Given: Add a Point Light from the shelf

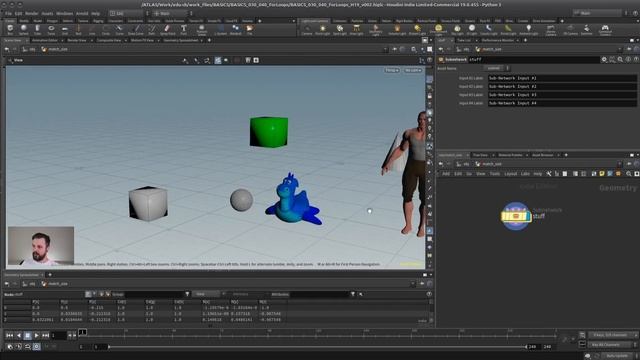Looking at the screenshot, I should [322, 29].
